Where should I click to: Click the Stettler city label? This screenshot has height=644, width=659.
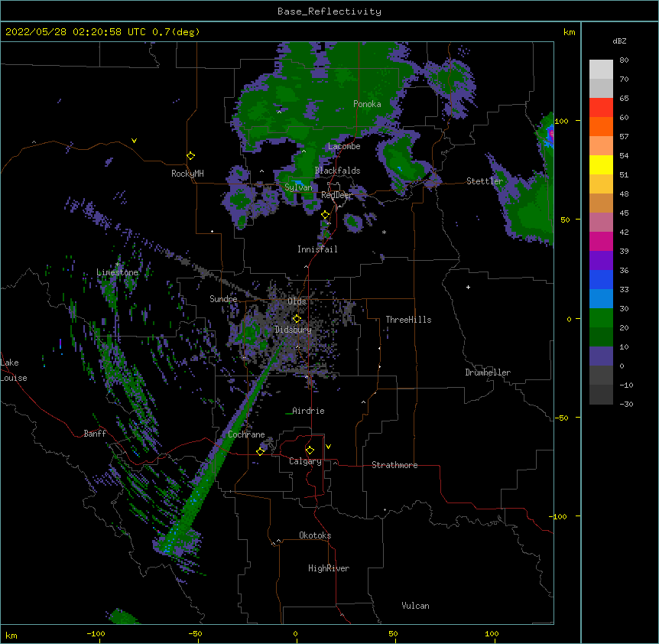pos(485,181)
